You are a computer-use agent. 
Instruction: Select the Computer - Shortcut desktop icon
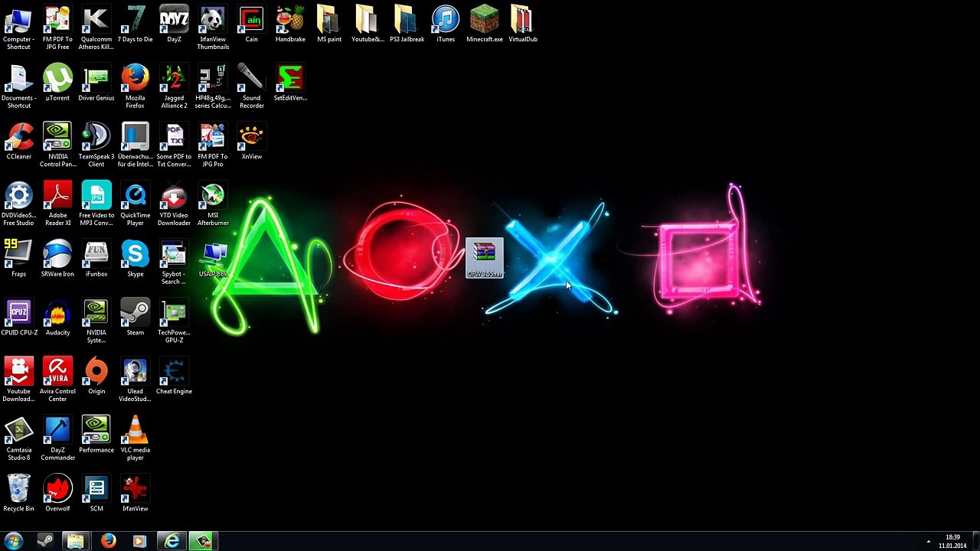click(18, 28)
